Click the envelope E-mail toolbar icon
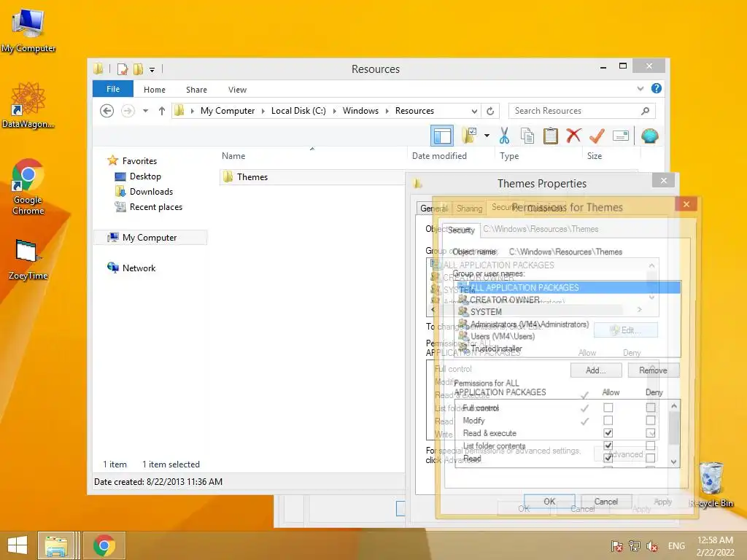Viewport: 747px width, 560px height. click(x=620, y=136)
